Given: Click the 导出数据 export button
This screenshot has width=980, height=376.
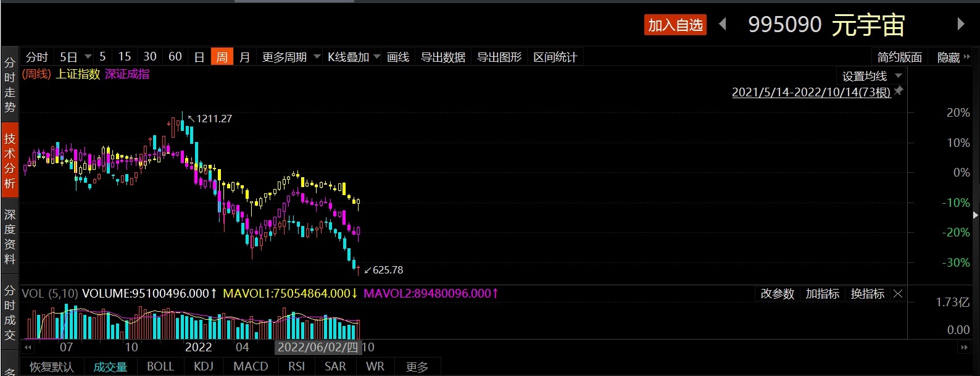Looking at the screenshot, I should [x=442, y=57].
